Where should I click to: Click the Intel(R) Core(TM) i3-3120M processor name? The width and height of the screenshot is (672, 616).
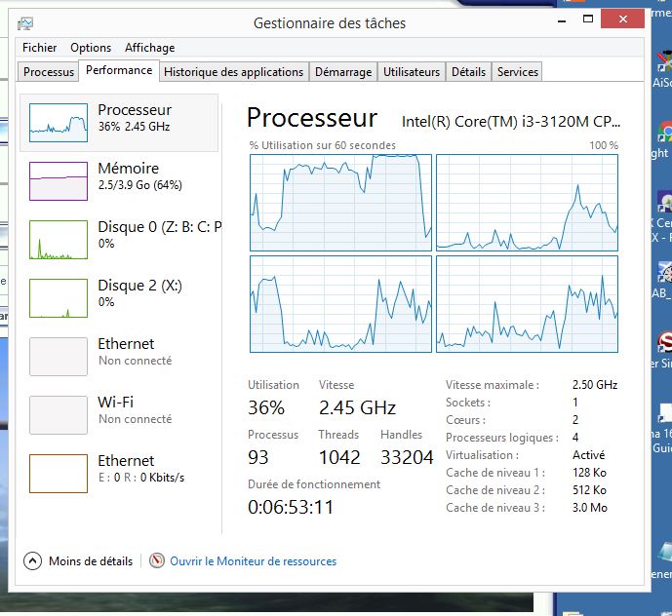[x=510, y=122]
